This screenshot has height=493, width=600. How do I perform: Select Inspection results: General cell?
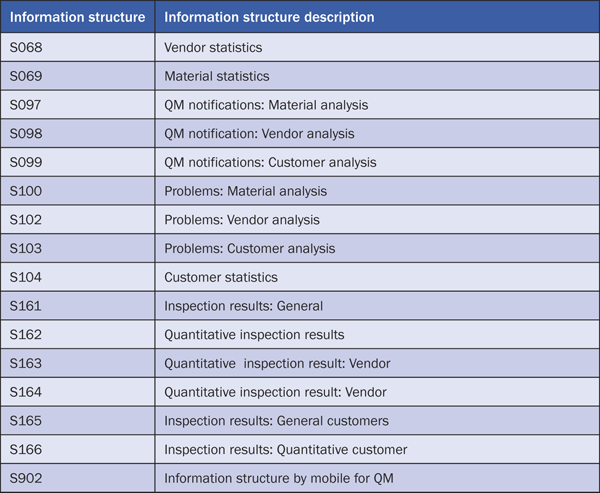click(244, 306)
